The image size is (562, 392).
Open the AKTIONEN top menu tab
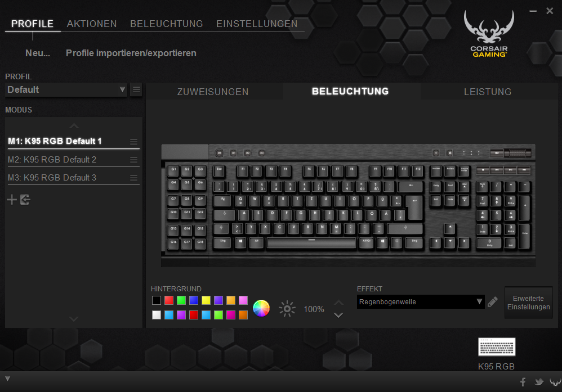click(x=92, y=24)
